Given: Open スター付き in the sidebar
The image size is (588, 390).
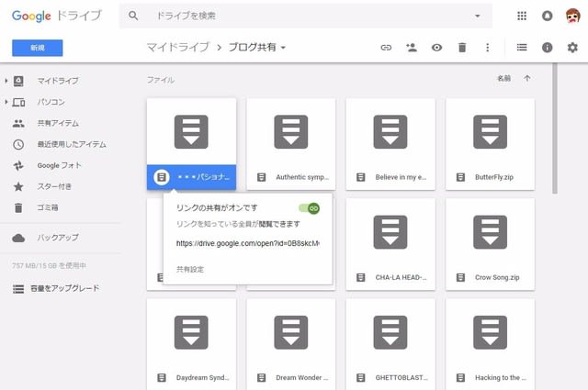Looking at the screenshot, I should [54, 186].
